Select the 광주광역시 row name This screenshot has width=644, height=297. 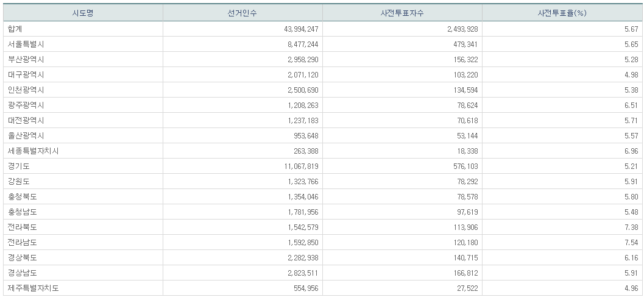point(26,105)
